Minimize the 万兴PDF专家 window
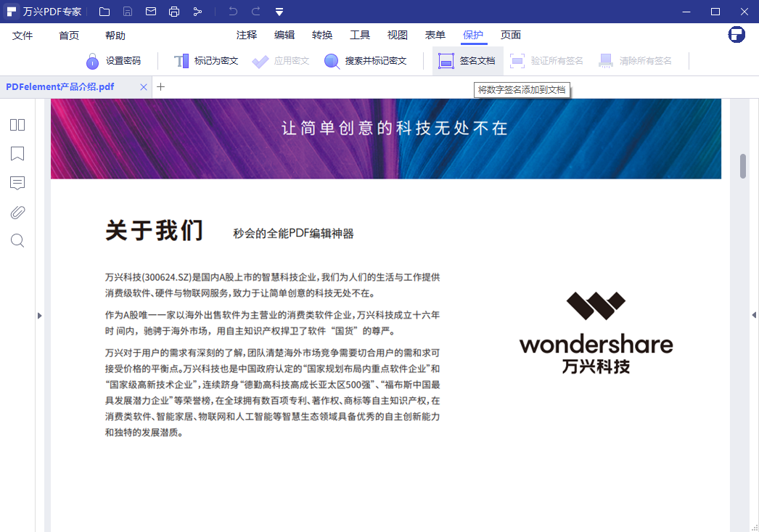Image resolution: width=759 pixels, height=532 pixels. tap(686, 12)
